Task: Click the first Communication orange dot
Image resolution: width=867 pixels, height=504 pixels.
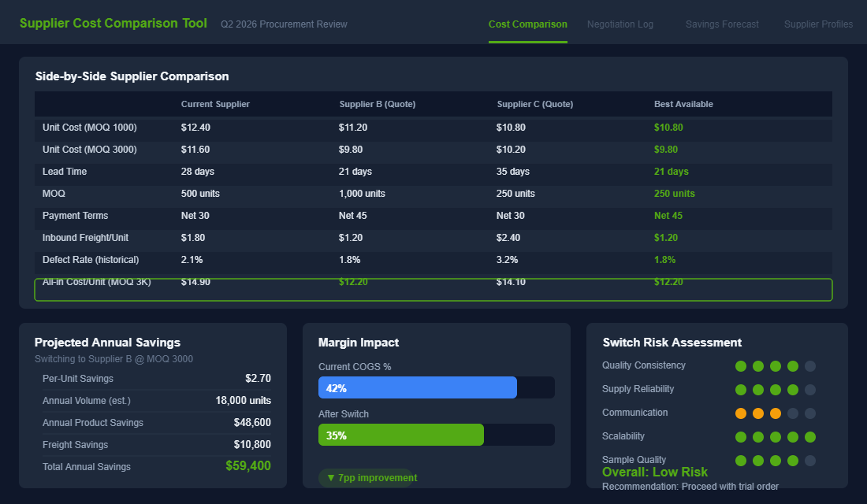Action: point(740,413)
